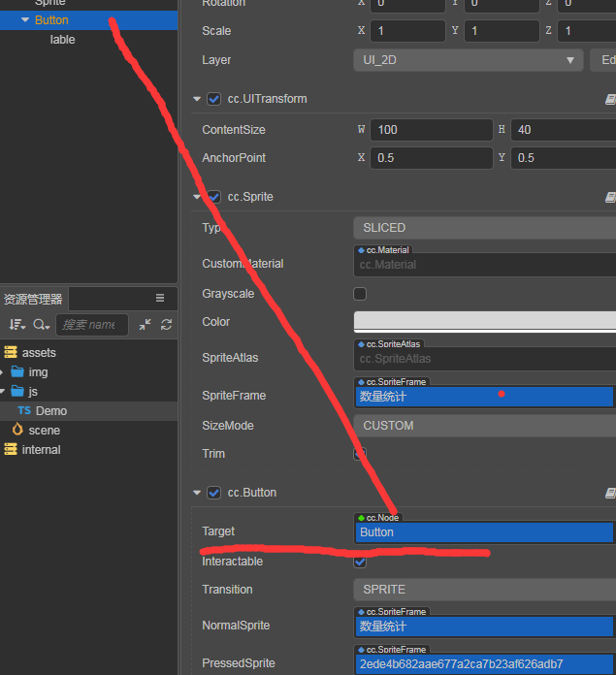
Task: Select the internal database entry
Action: 41,450
